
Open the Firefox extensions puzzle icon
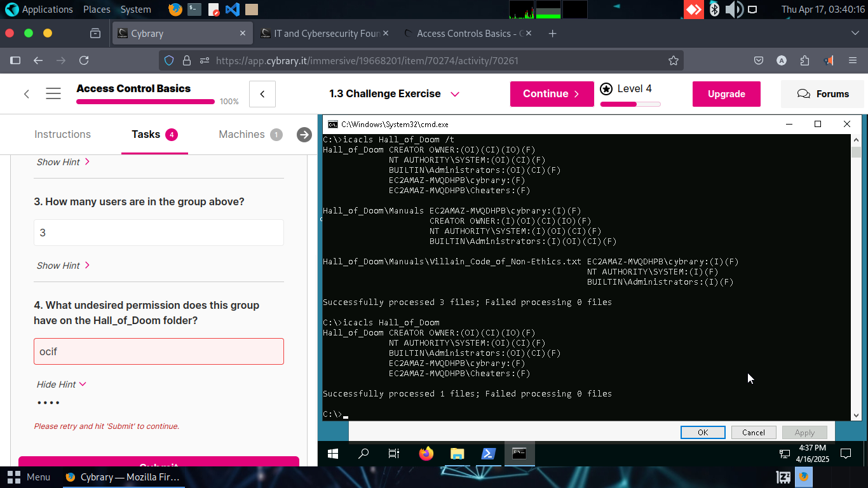click(805, 60)
